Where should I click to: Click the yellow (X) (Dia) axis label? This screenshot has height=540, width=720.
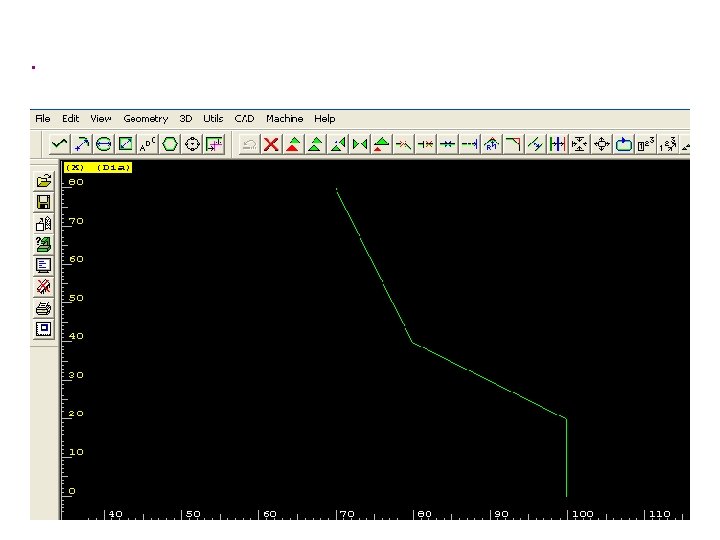click(98, 168)
